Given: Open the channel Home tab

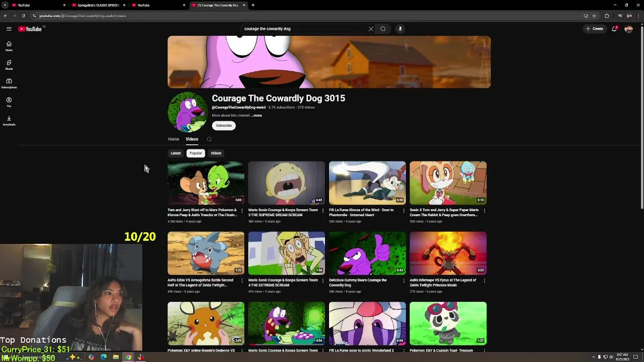Looking at the screenshot, I should click(174, 139).
